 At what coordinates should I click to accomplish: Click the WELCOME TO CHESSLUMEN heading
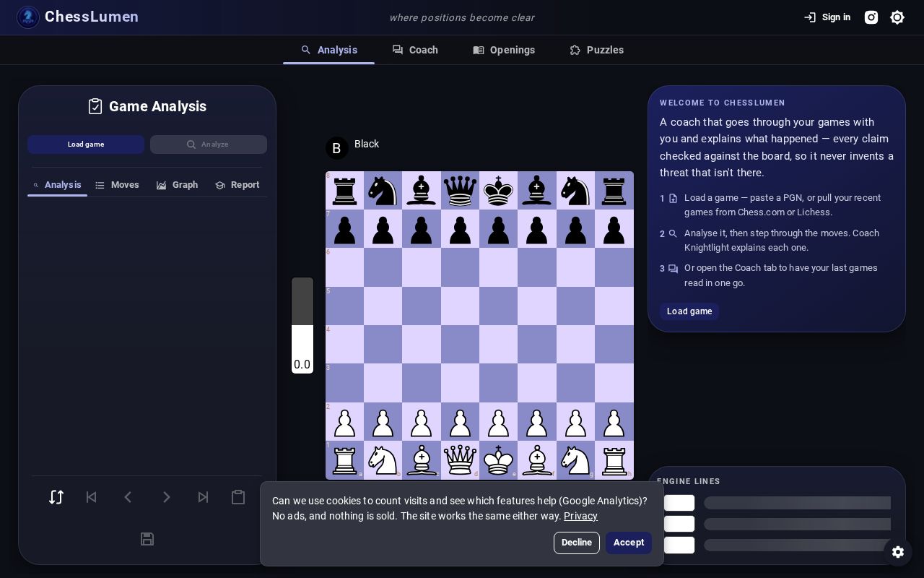point(723,103)
